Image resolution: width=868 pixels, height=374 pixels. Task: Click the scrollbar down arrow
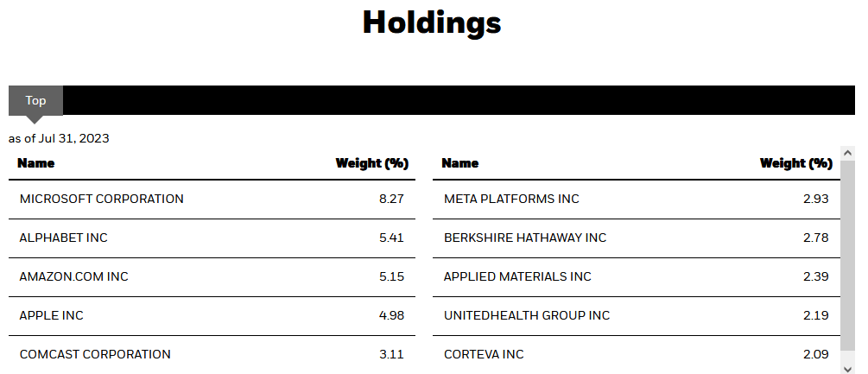click(x=849, y=368)
